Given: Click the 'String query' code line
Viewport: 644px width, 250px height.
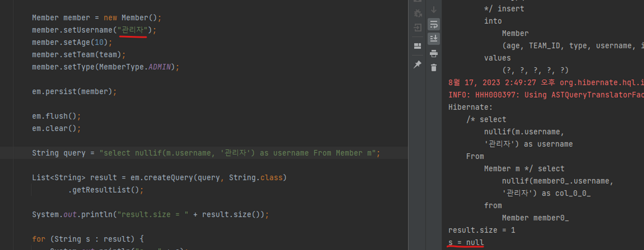Looking at the screenshot, I should [x=206, y=153].
